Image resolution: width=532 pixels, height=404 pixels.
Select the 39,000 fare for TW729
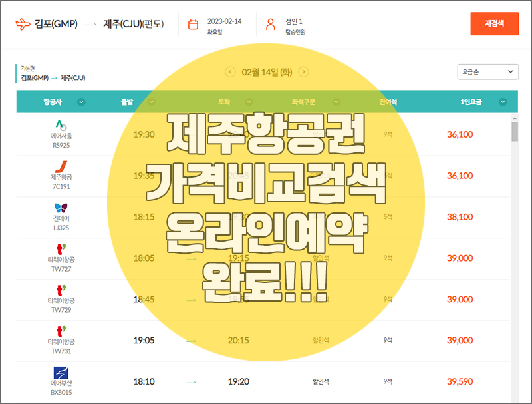coord(460,299)
